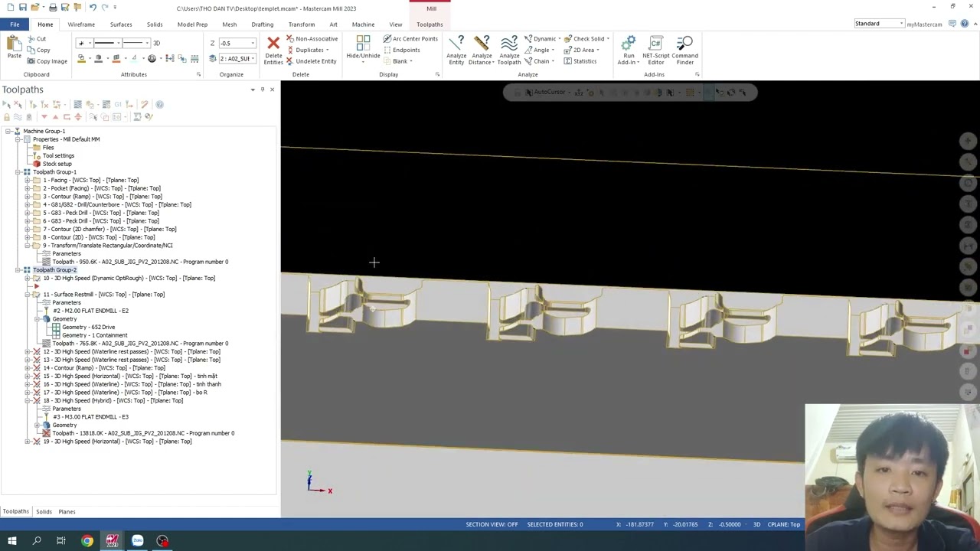Screen dimensions: 980x551
Task: Open the Analyze Distance tool
Action: (x=482, y=50)
